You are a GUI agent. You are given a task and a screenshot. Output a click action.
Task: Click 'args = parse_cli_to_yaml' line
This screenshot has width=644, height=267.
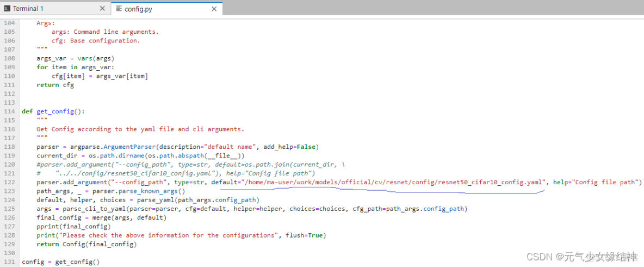tap(252, 209)
